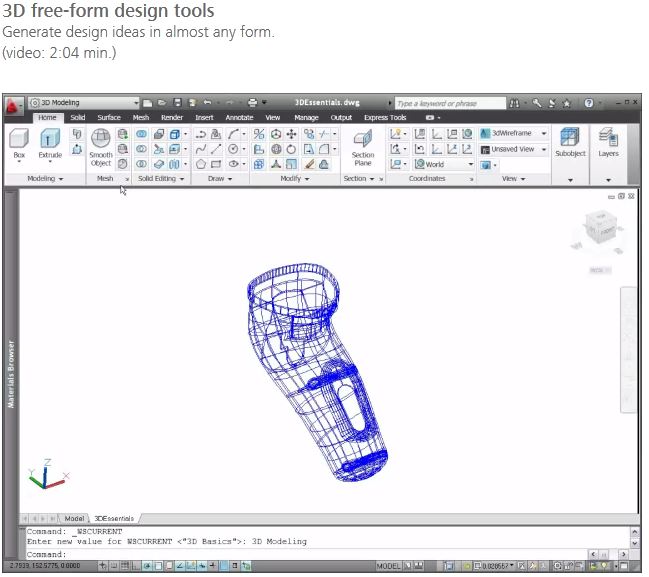Activate the Section Plane tool
The image size is (649, 577).
pos(363,145)
